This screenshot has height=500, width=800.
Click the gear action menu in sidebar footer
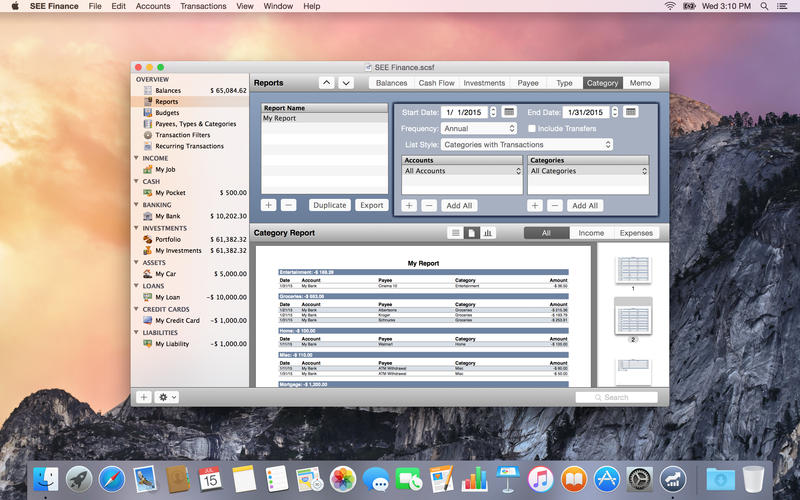click(166, 397)
